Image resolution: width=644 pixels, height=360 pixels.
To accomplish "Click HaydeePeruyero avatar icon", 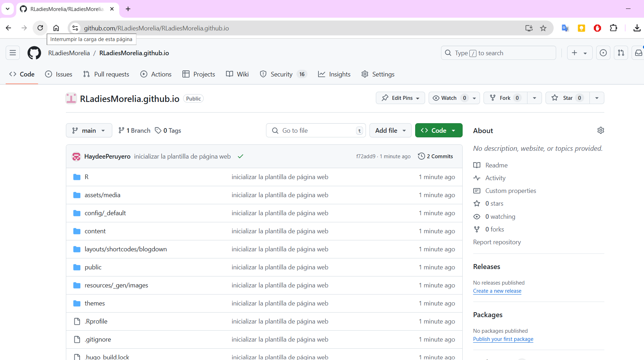I will coord(76,156).
